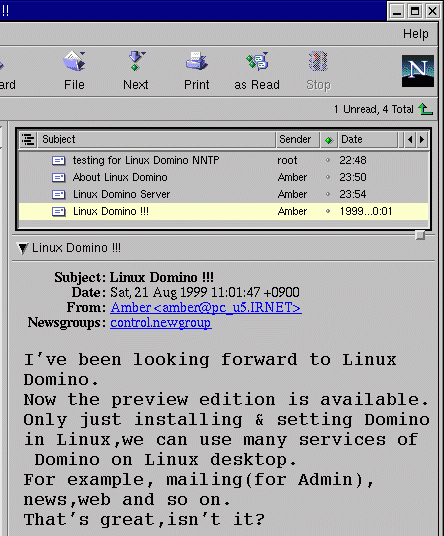Open the control.newgroup newsgroup link
This screenshot has height=536, width=444.
pos(161,323)
